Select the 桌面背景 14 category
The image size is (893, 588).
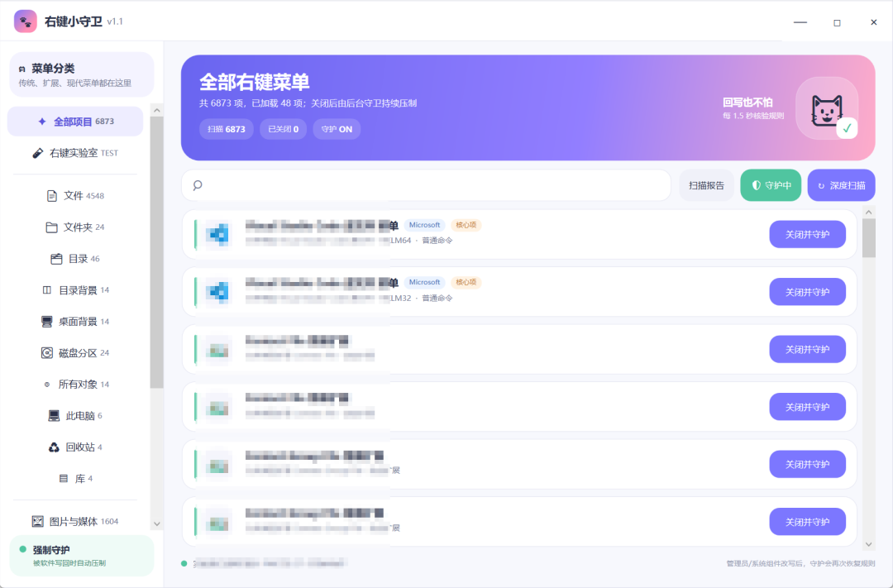[x=75, y=322]
